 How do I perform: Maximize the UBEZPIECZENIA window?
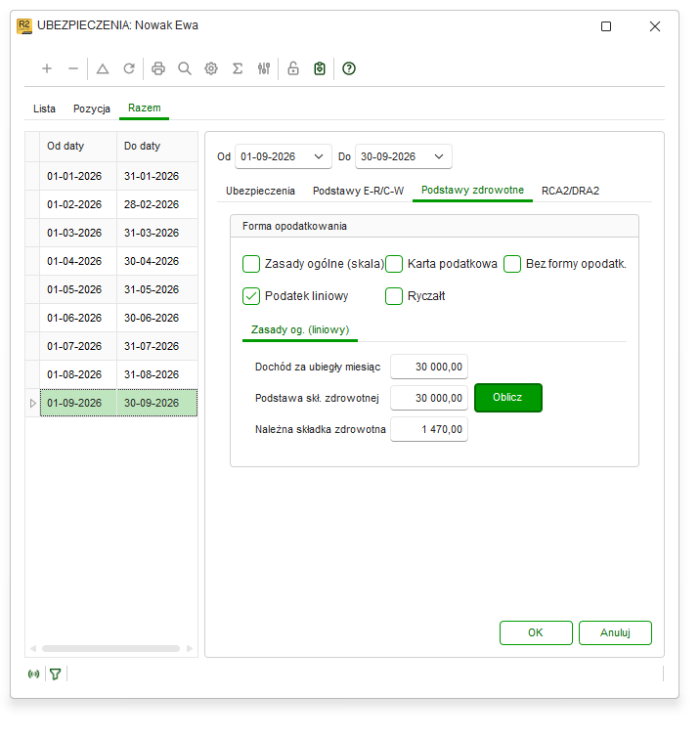click(606, 26)
